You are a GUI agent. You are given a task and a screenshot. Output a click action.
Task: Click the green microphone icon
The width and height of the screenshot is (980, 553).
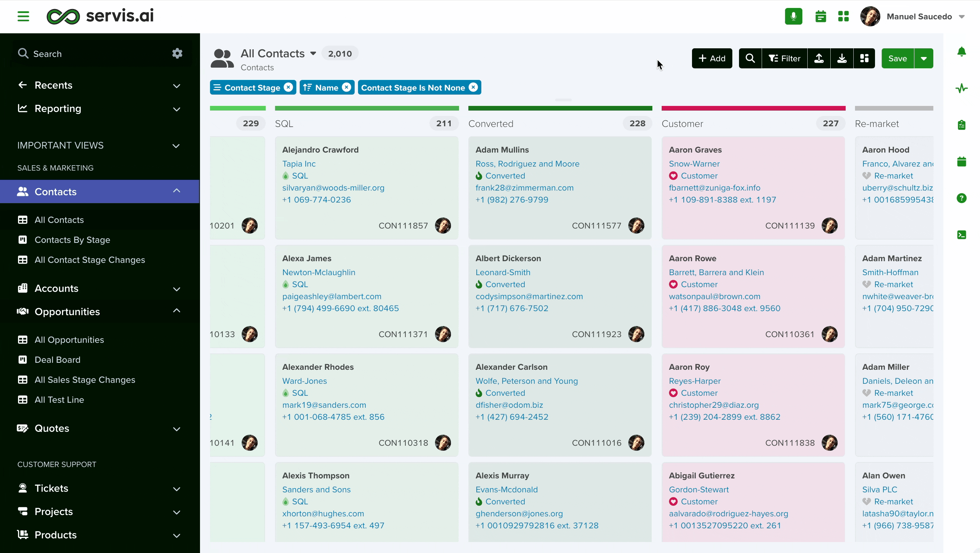click(x=793, y=16)
